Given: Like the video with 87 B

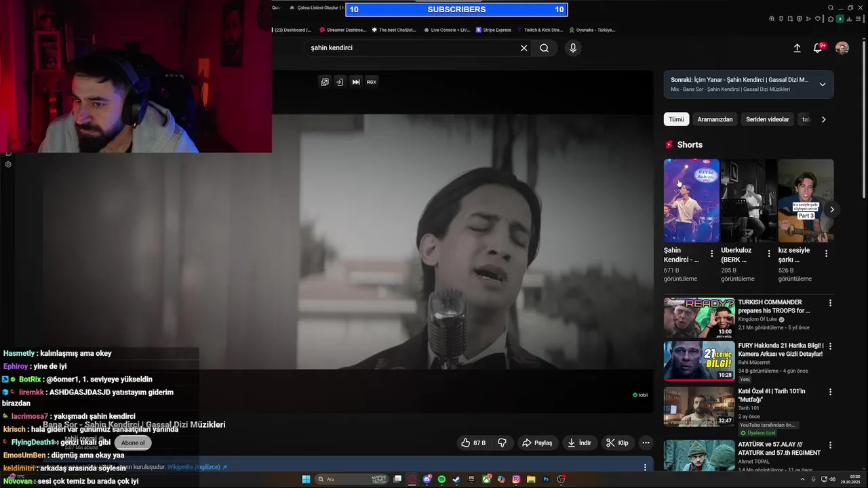Looking at the screenshot, I should [473, 443].
